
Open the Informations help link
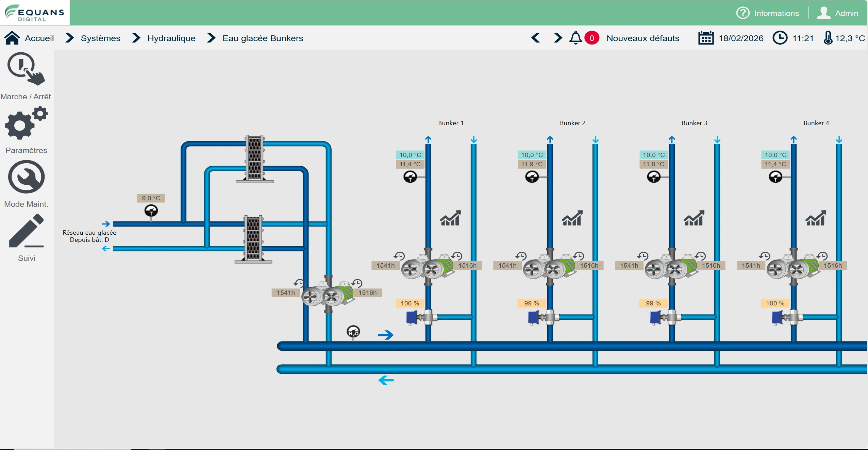pos(767,13)
